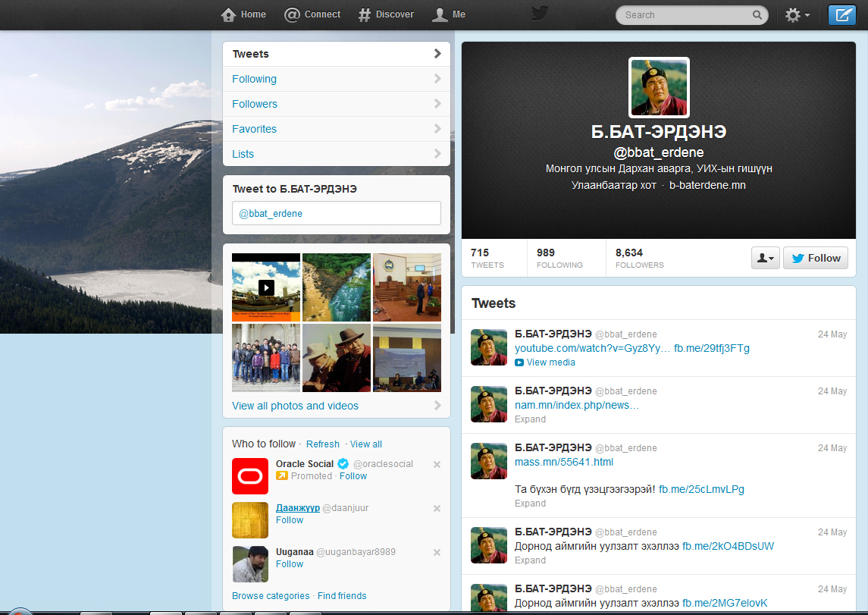Open the Connect tab
868x615 pixels.
coord(312,14)
